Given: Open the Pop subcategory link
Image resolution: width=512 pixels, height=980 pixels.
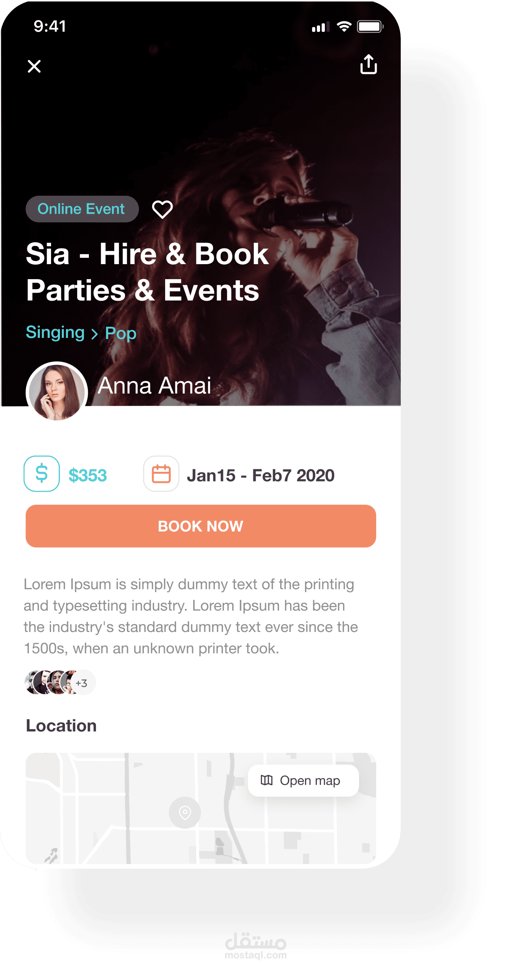Looking at the screenshot, I should (121, 333).
